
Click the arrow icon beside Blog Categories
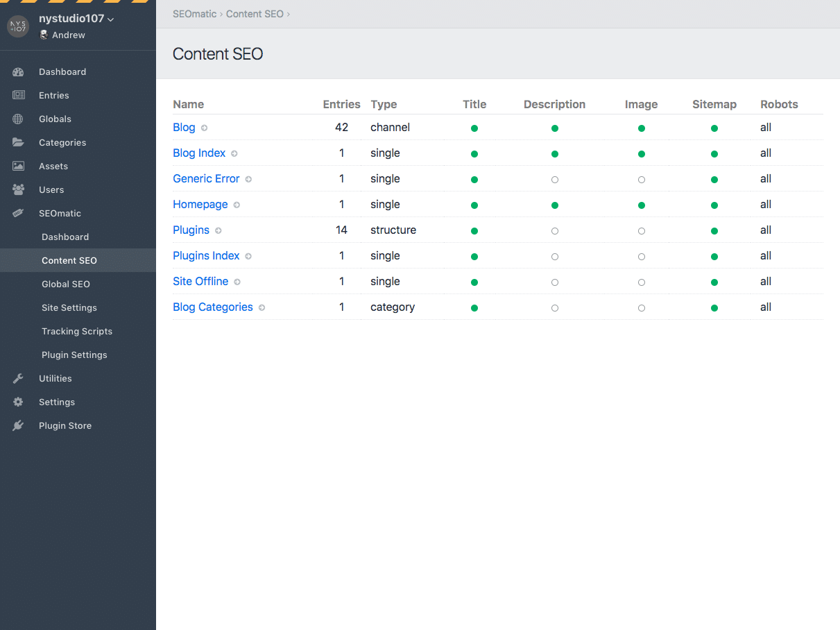[x=262, y=308]
